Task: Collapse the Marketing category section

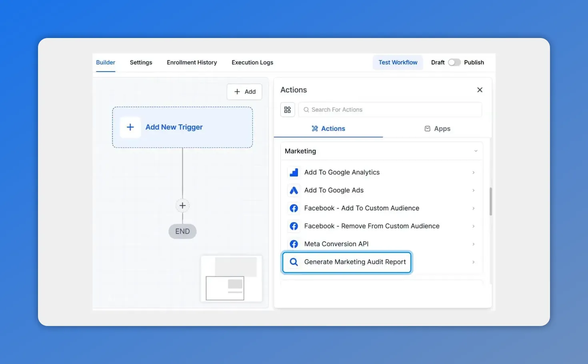Action: point(476,151)
